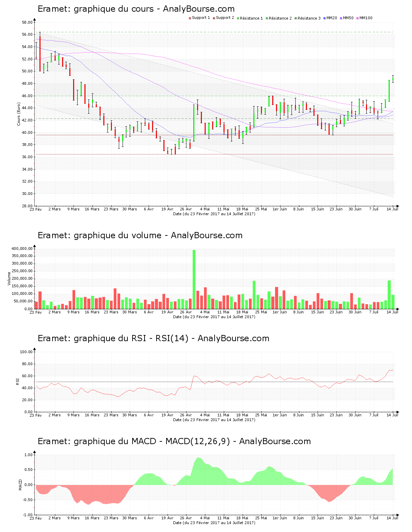Click the '400,000.00' value on the volume axis
412x532 pixels.
[x=22, y=248]
